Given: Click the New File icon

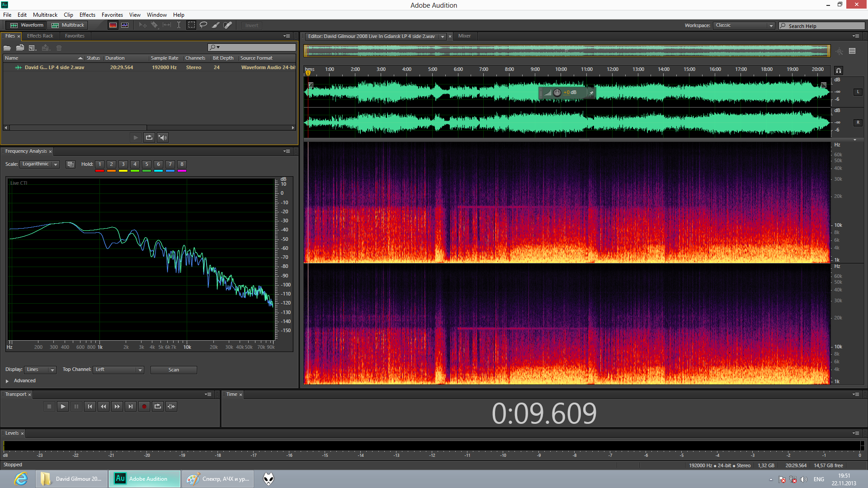Looking at the screenshot, I should 32,48.
